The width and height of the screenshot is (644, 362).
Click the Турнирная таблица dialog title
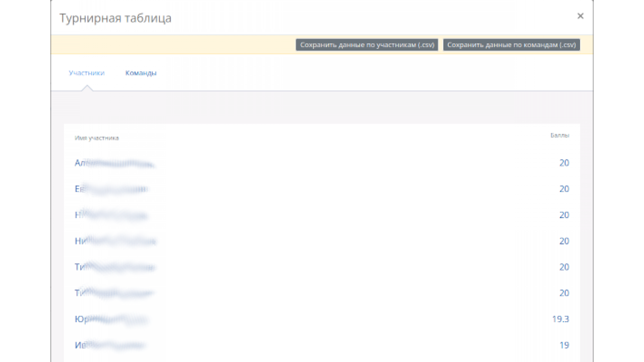115,18
